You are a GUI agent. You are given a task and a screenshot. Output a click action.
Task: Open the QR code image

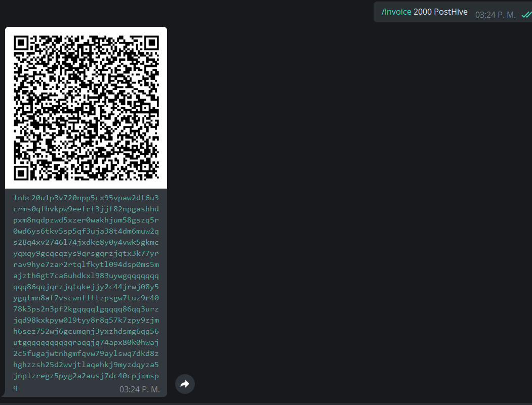(x=86, y=108)
